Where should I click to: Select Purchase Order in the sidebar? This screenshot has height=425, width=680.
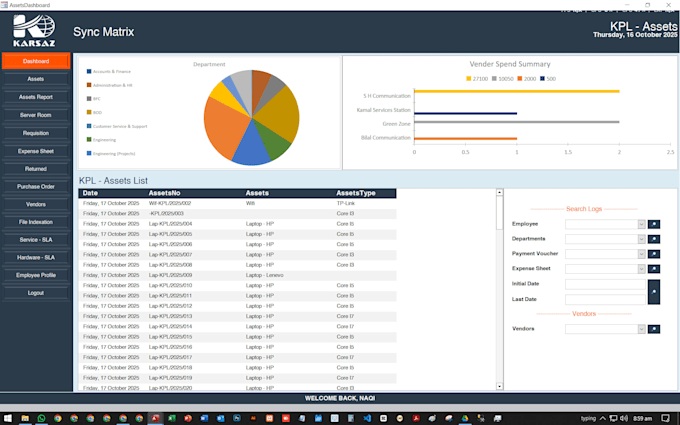(x=36, y=186)
